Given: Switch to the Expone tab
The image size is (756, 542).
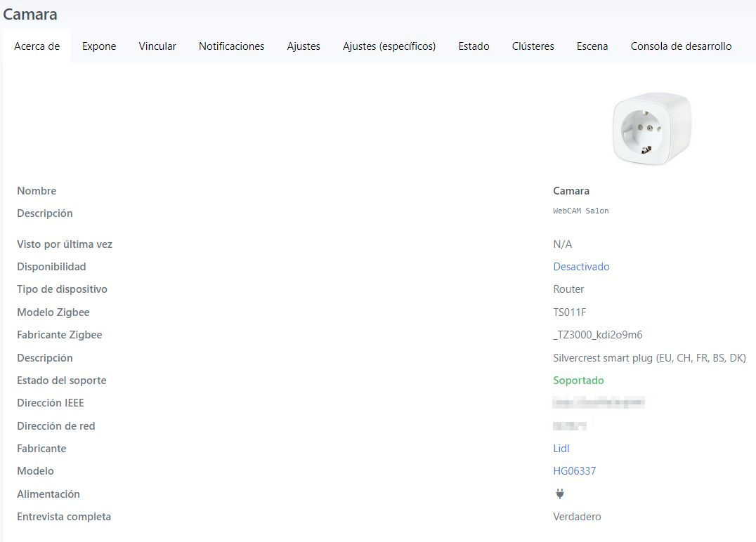Looking at the screenshot, I should pyautogui.click(x=99, y=46).
